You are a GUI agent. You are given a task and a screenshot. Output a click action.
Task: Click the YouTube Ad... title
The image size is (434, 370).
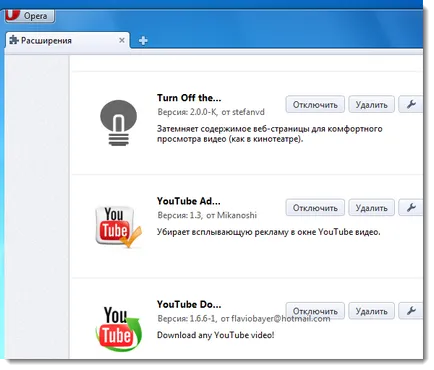(189, 201)
